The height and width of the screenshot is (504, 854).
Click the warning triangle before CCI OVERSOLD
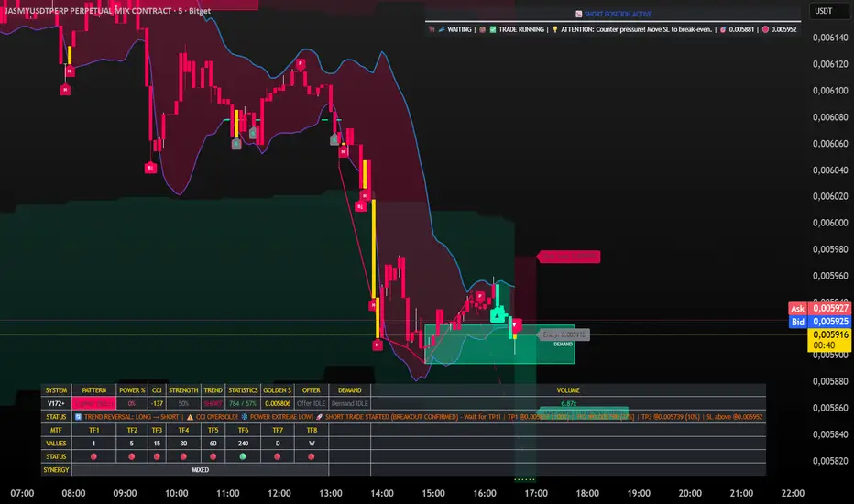click(190, 417)
